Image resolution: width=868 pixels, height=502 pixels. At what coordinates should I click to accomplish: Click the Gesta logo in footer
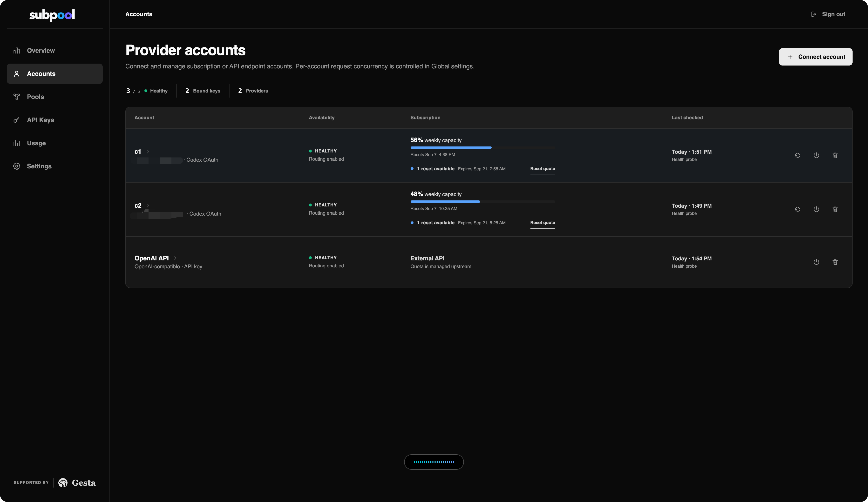click(77, 483)
